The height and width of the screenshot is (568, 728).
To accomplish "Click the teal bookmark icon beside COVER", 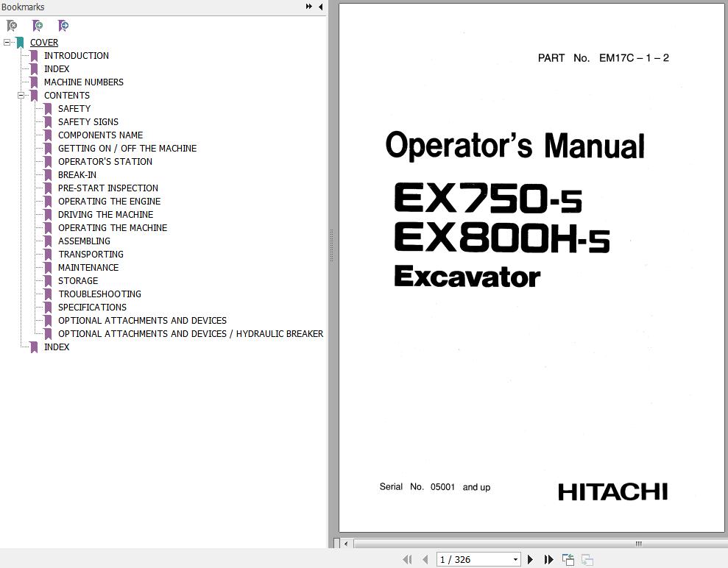I will 20,43.
